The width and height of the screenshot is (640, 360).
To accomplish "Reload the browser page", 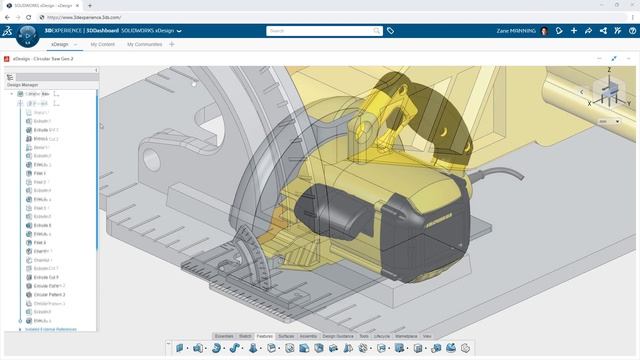I will [29, 18].
